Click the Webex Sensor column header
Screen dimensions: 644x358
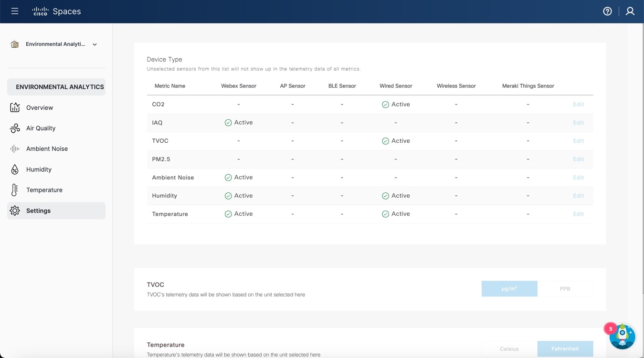tap(239, 86)
